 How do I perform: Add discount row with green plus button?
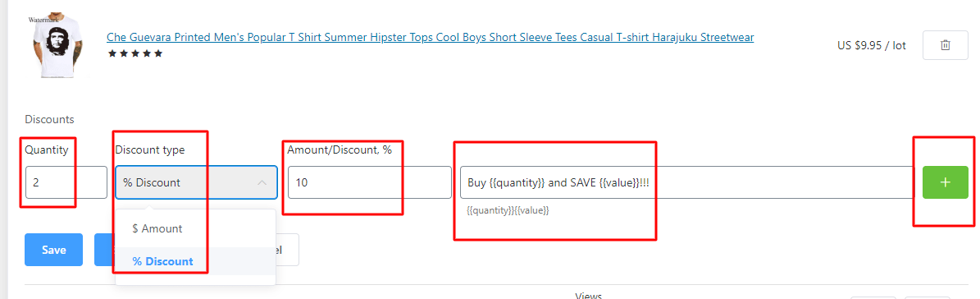tap(946, 182)
